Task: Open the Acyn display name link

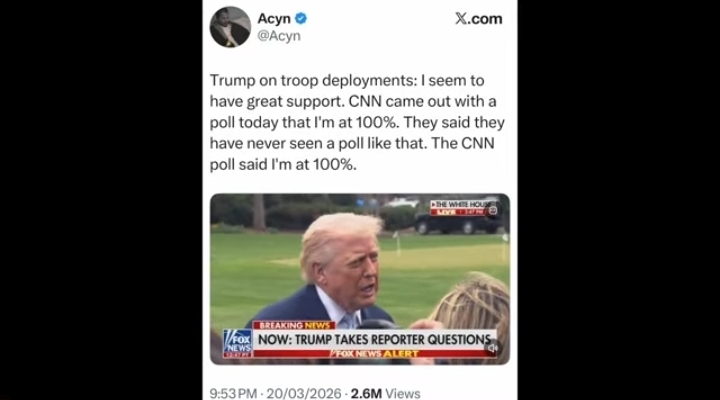Action: [x=274, y=18]
